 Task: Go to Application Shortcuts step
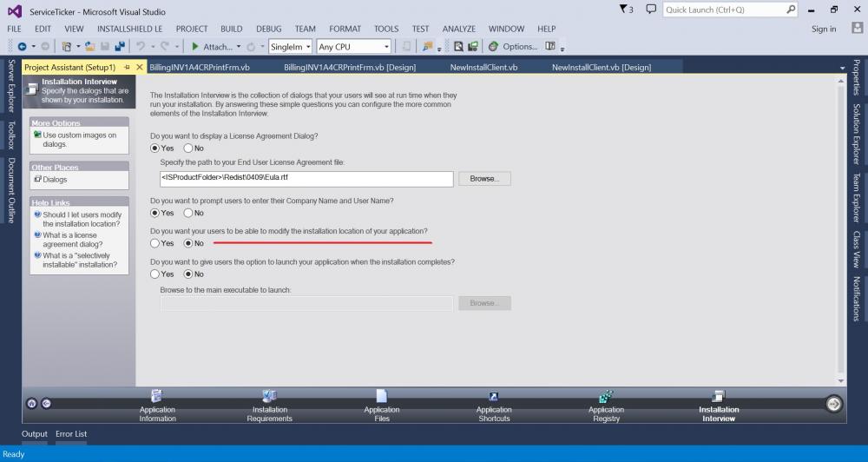point(494,406)
